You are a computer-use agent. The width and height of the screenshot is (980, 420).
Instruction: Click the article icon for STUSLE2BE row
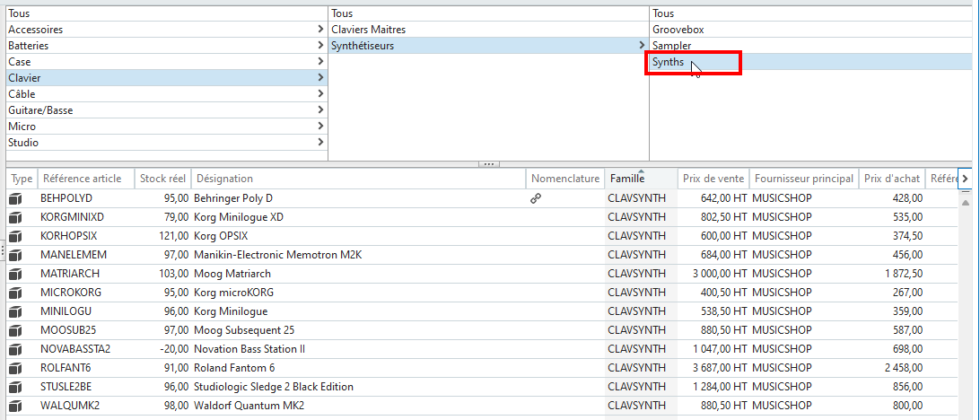click(x=15, y=386)
